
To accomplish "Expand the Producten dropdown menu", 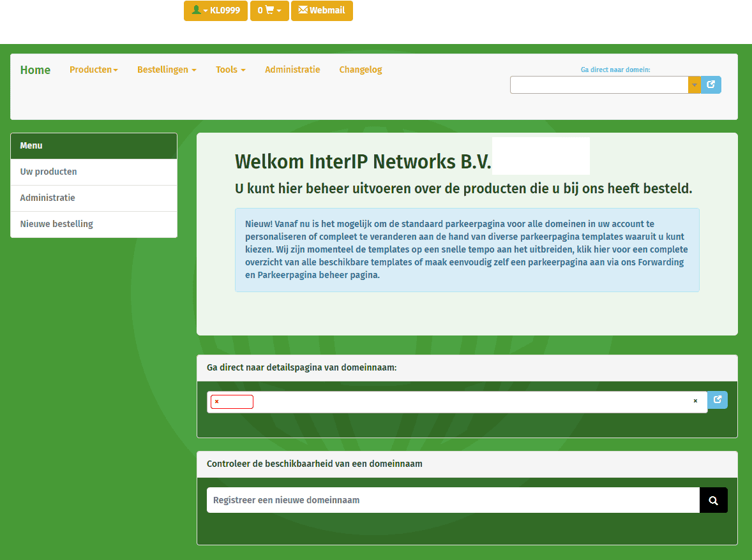I will click(x=93, y=70).
